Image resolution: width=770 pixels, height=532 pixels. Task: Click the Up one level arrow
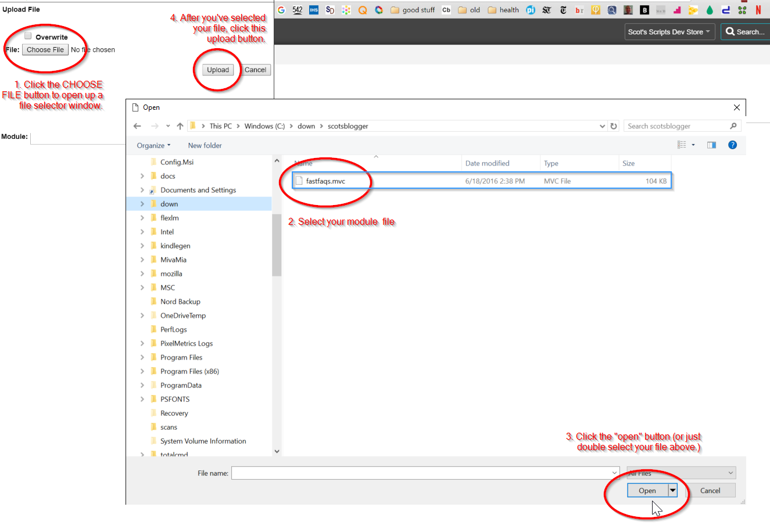click(180, 126)
